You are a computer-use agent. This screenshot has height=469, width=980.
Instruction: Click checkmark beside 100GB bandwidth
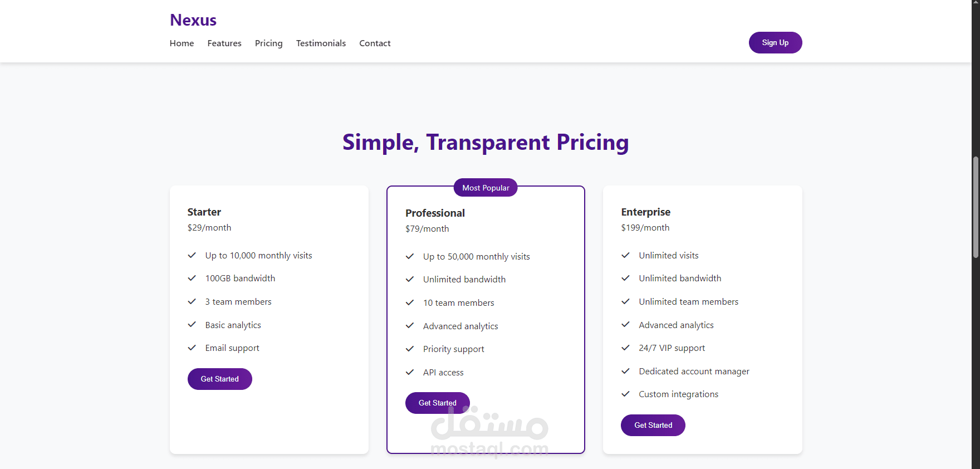(x=192, y=278)
